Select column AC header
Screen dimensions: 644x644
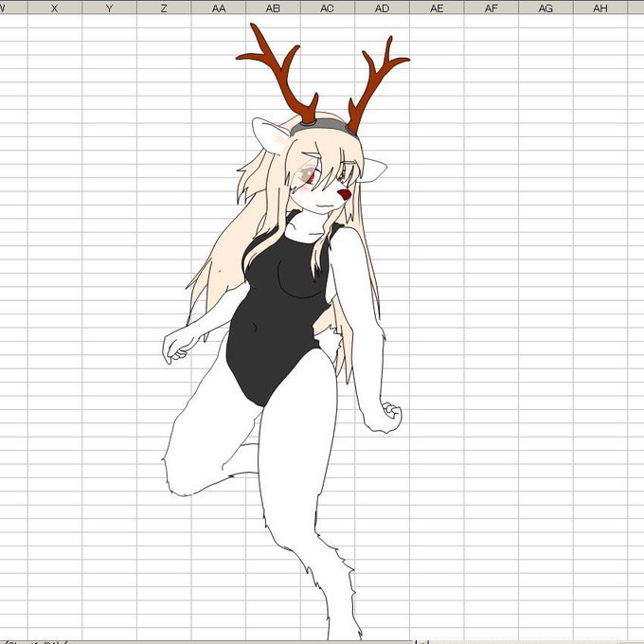click(x=328, y=8)
